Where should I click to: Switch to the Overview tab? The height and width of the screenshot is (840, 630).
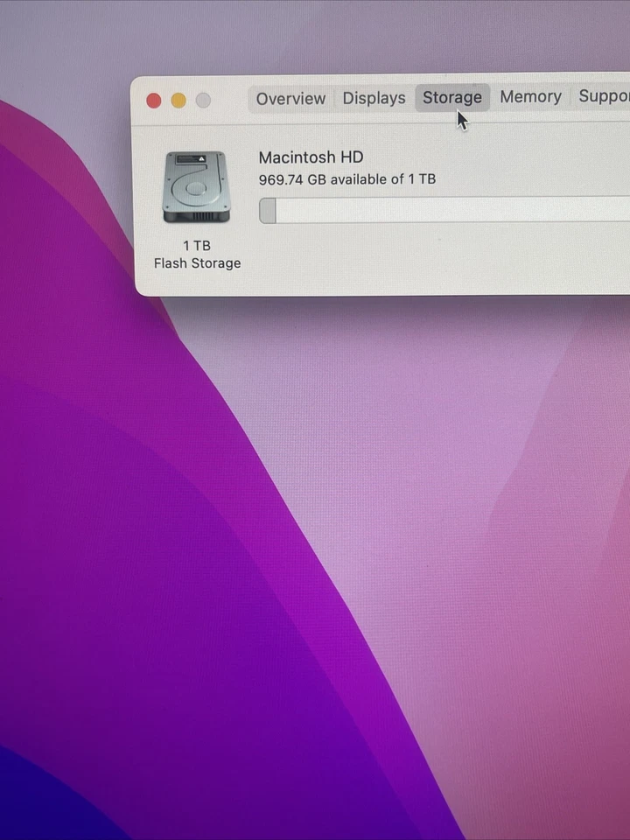[290, 99]
